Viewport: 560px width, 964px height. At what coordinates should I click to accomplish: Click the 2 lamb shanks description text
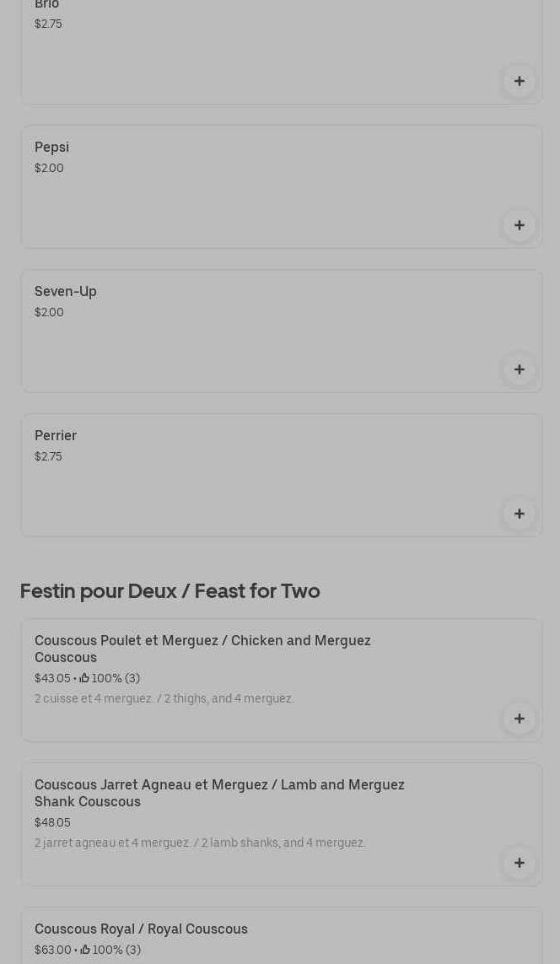200,843
